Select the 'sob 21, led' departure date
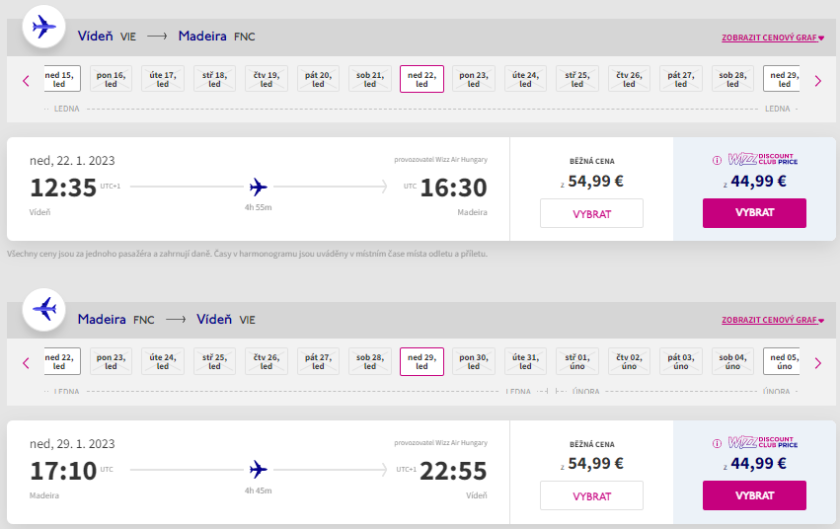This screenshot has height=529, width=840. (370, 79)
